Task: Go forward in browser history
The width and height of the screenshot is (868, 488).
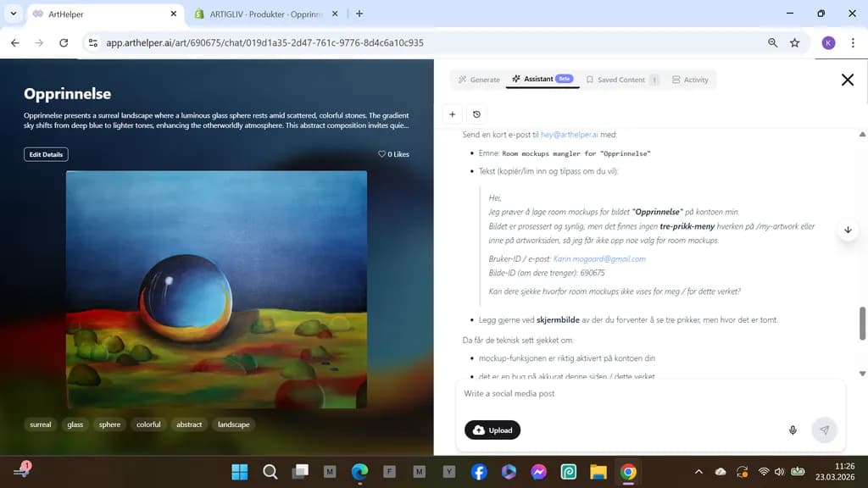Action: point(39,42)
